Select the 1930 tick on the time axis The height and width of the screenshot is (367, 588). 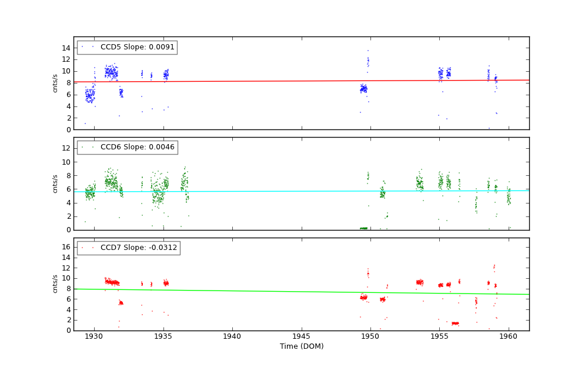pyautogui.click(x=94, y=336)
